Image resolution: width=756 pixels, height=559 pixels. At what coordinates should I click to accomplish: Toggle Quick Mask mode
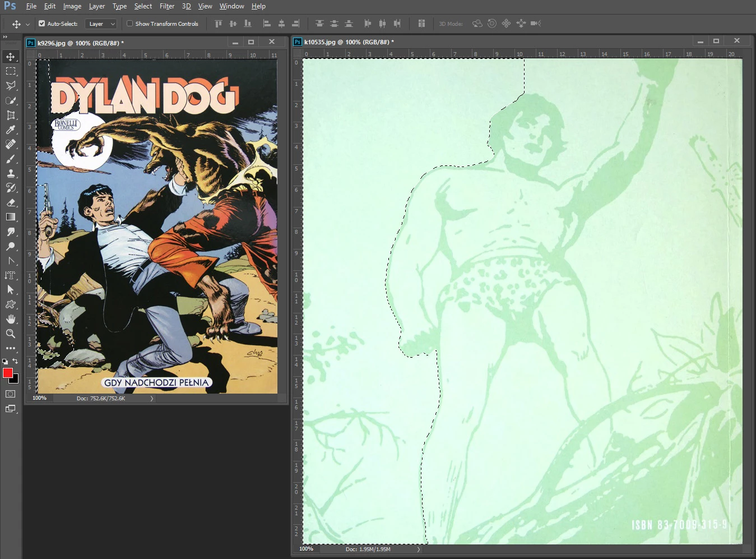11,394
